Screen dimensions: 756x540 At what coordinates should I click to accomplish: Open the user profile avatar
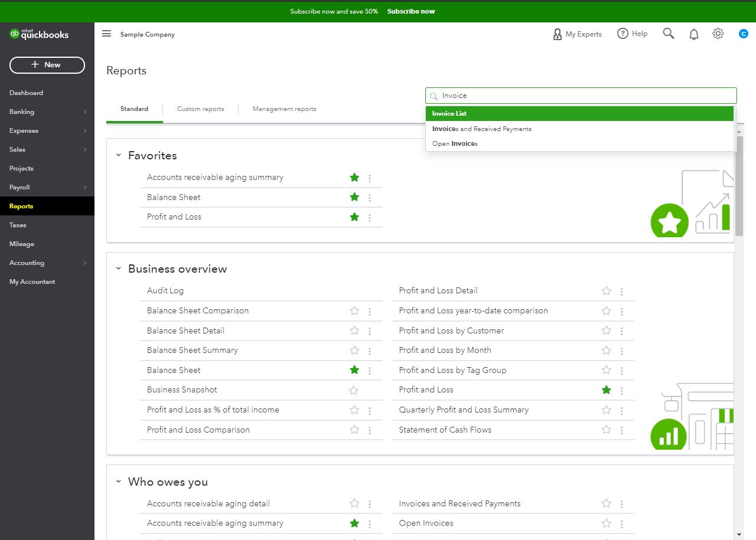tap(744, 34)
